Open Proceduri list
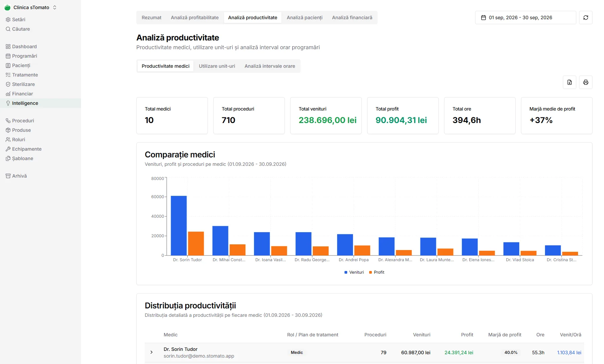The width and height of the screenshot is (604, 364). point(20,121)
